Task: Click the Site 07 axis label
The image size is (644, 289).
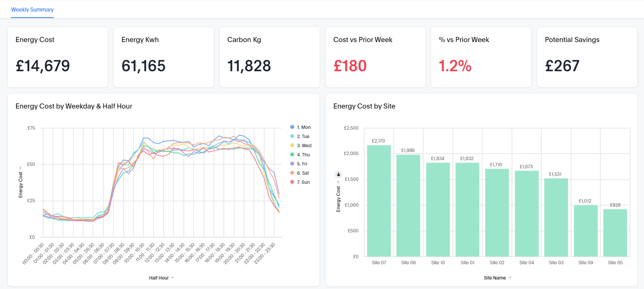Action: pyautogui.click(x=379, y=263)
